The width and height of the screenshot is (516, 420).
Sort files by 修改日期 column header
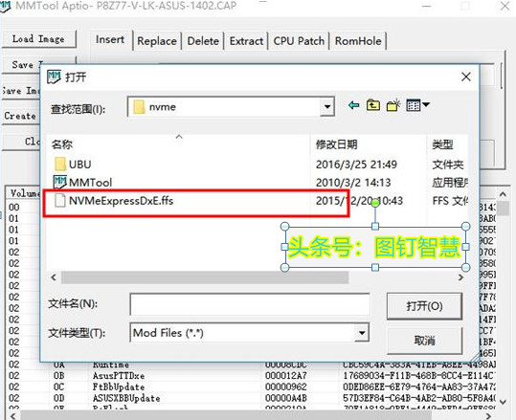point(368,144)
